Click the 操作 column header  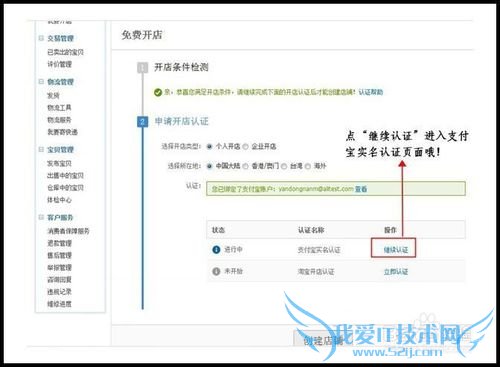pos(390,230)
